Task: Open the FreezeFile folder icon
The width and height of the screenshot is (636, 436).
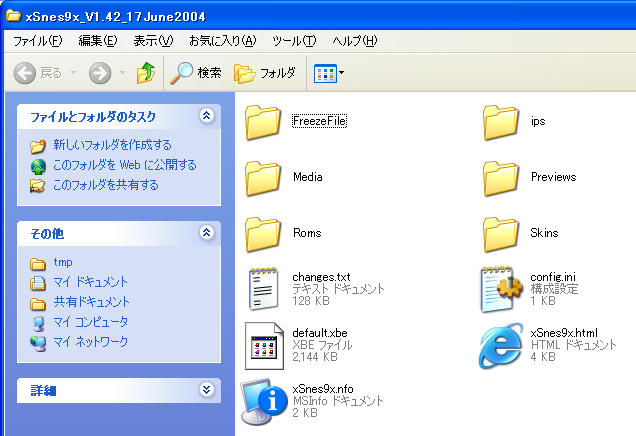Action: (263, 122)
